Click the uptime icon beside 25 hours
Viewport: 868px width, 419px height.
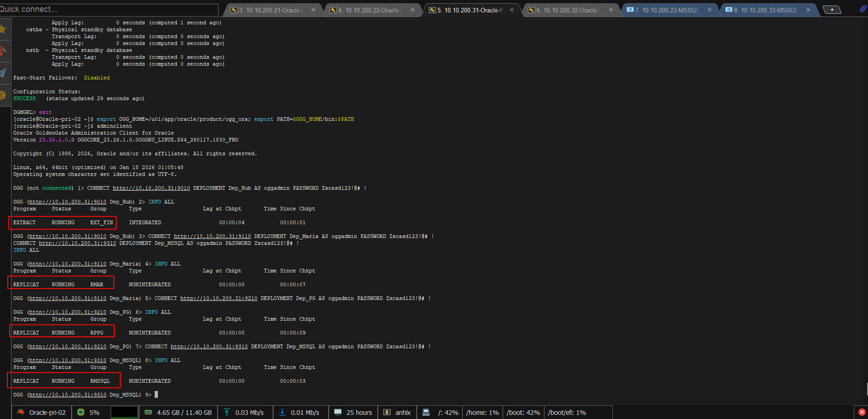coord(338,412)
